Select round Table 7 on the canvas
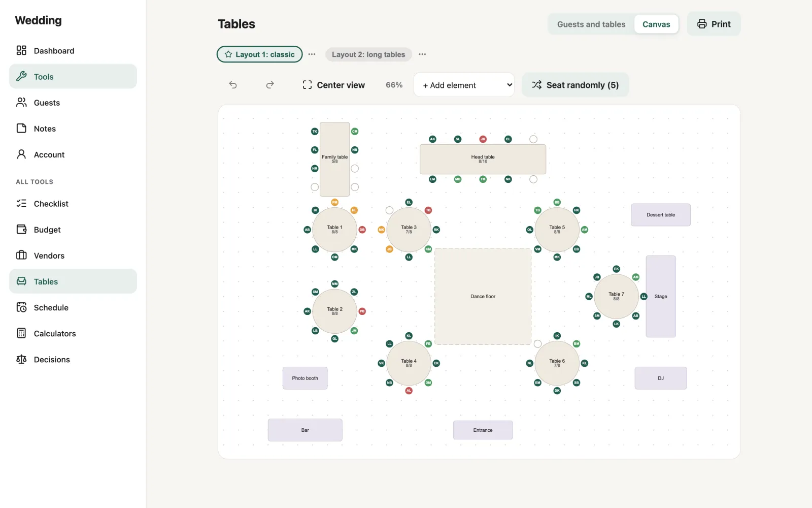Viewport: 812px width, 508px height. [617, 296]
